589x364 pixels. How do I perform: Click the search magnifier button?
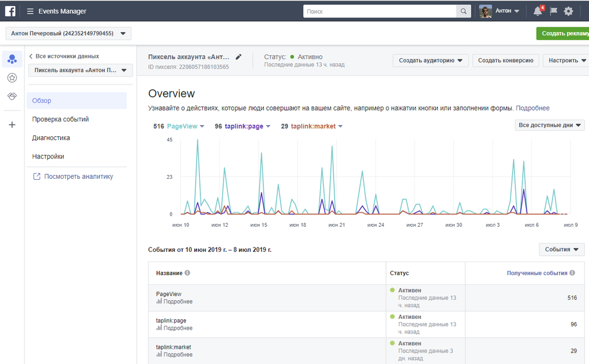pos(464,11)
